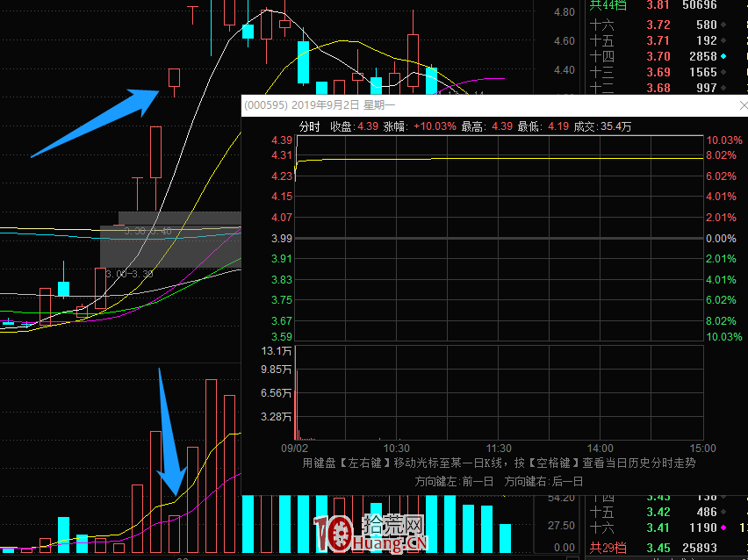Viewport: 748px width, 560px height.
Task: Click the 共29档 buy depth header
Action: pos(608,548)
